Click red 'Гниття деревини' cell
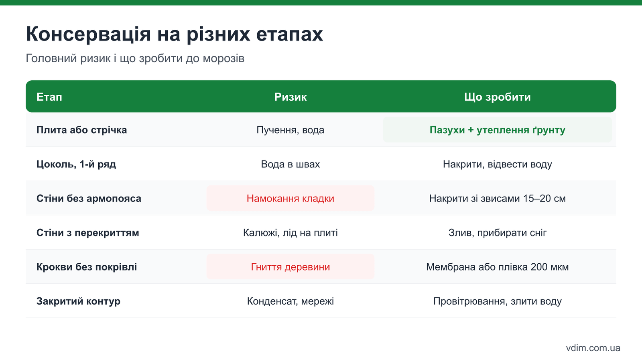 (291, 267)
